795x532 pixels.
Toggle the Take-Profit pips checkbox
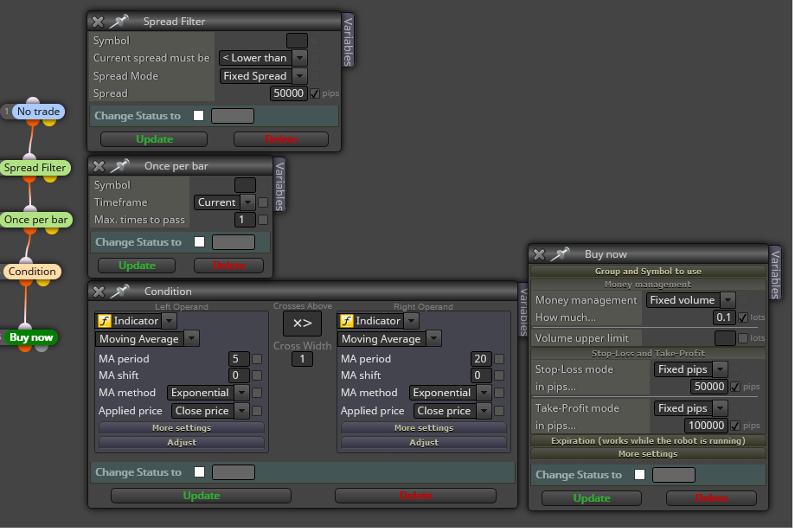735,426
